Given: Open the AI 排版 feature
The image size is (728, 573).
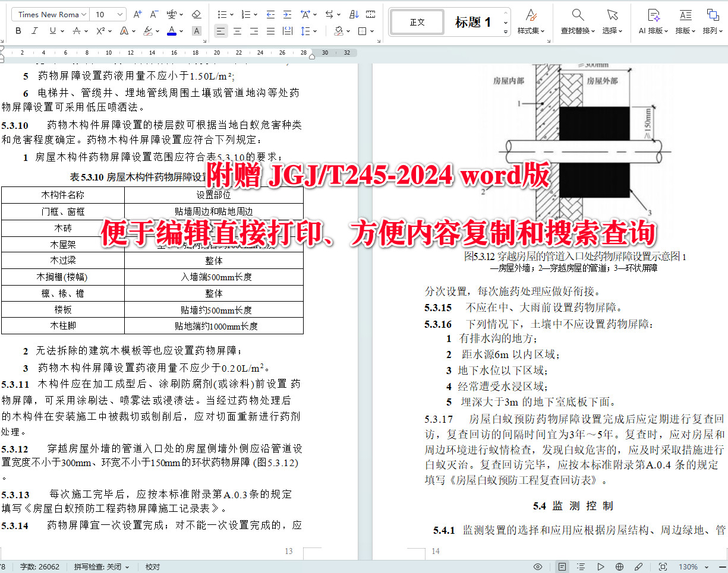Looking at the screenshot, I should pos(652,22).
